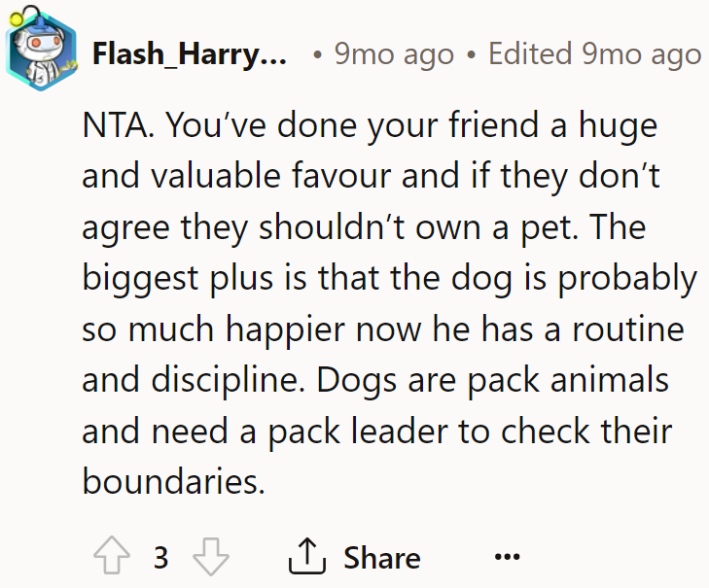Click the bullet separator before "Edited"

click(x=471, y=54)
